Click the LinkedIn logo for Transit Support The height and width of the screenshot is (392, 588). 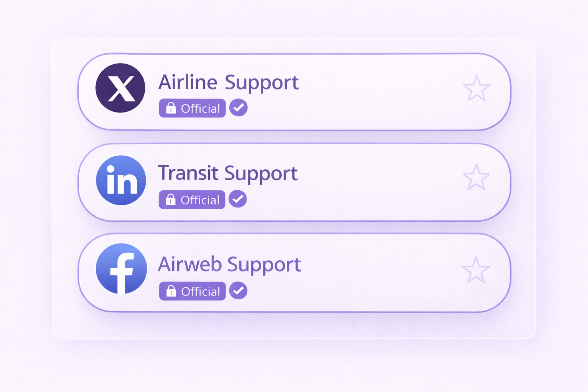coord(121,180)
